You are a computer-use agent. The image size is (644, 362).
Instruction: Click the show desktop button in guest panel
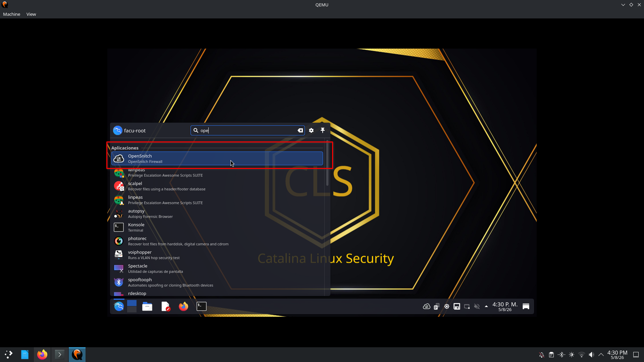coord(526,306)
